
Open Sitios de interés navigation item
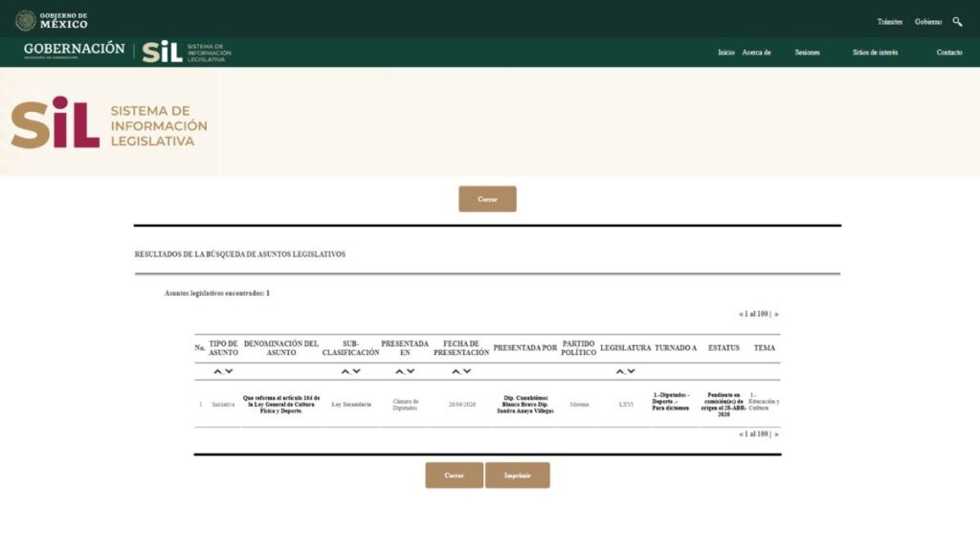[x=875, y=53]
